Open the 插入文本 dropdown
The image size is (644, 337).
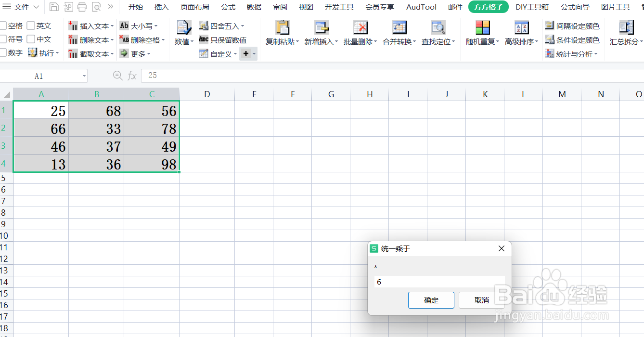coord(112,26)
